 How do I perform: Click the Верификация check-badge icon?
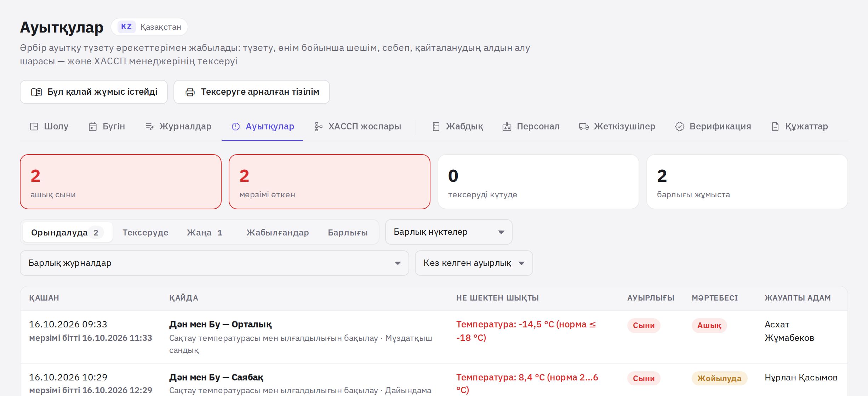click(680, 127)
